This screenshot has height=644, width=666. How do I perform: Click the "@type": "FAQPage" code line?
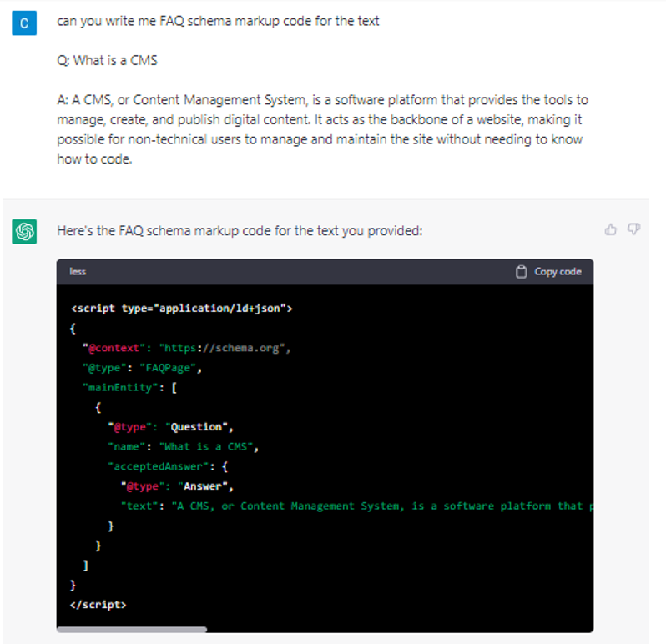(142, 368)
